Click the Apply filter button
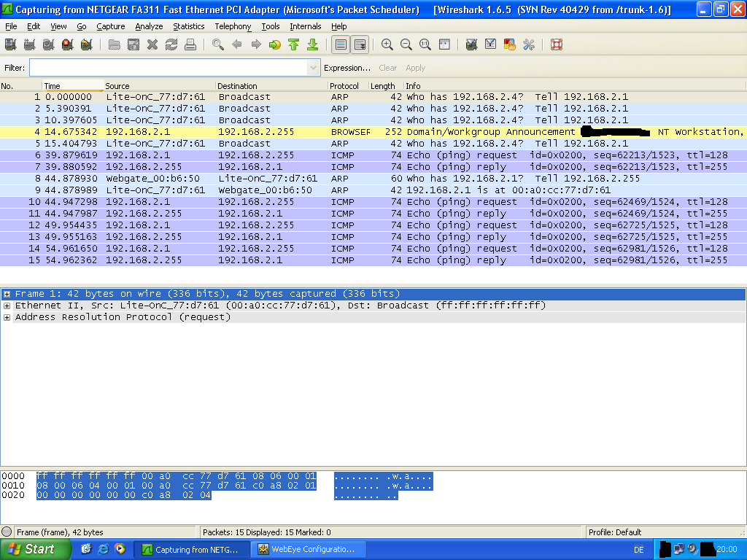747x560 pixels. click(415, 68)
